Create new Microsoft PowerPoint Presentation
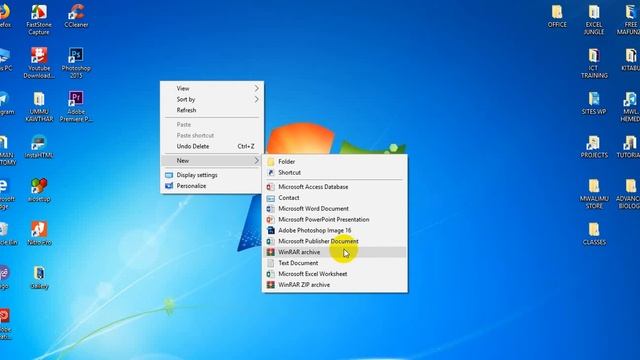640x360 pixels. (x=335, y=219)
